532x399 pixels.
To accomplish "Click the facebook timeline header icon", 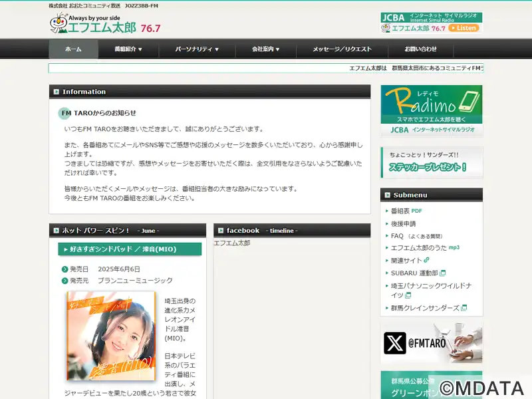I will 221,231.
